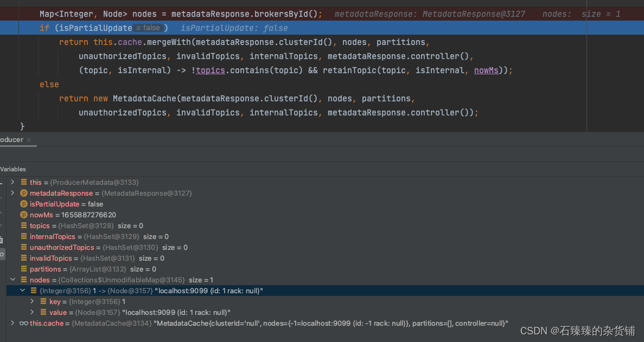The image size is (644, 342).
Task: Collapse the Integer@3156 map entry
Action: tap(23, 291)
